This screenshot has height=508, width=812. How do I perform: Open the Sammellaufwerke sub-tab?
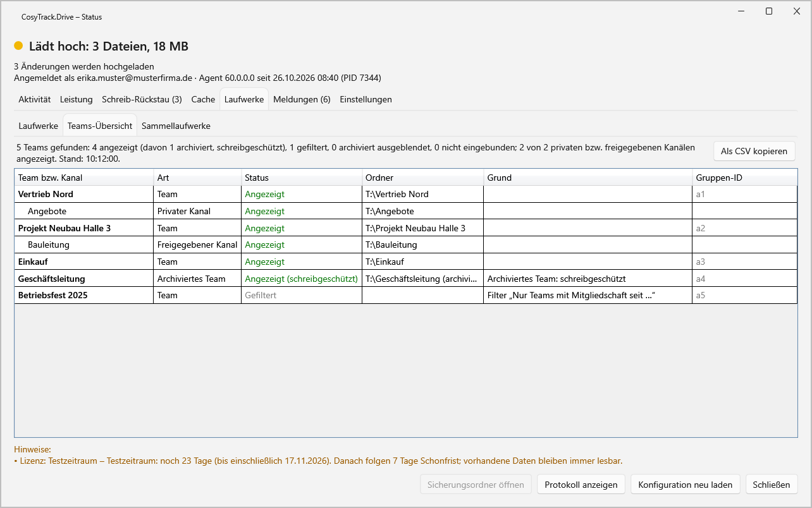click(x=176, y=126)
